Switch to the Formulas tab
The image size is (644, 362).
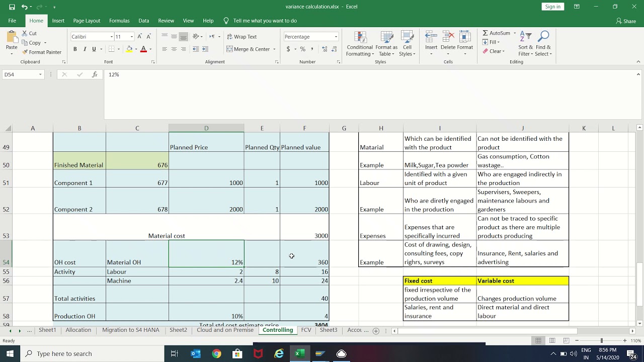click(119, 21)
